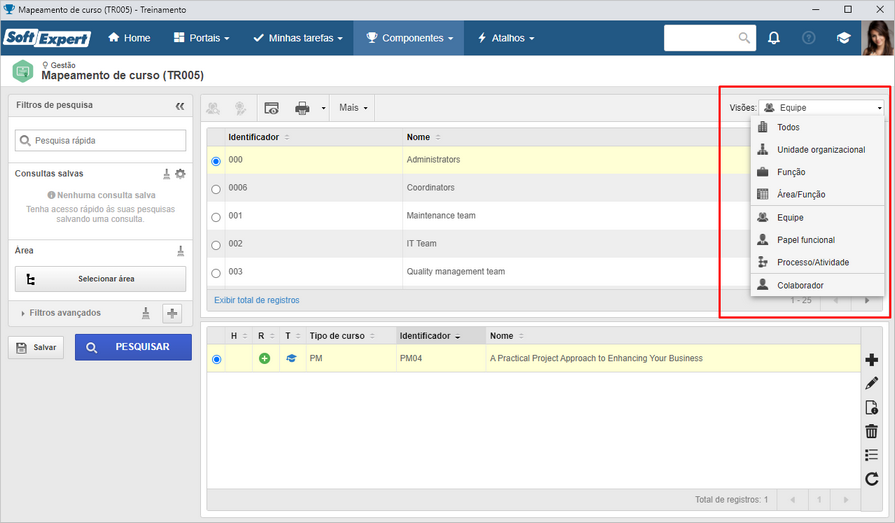Click the first dimmed team icon in toolbar
895x523 pixels.
tap(213, 108)
